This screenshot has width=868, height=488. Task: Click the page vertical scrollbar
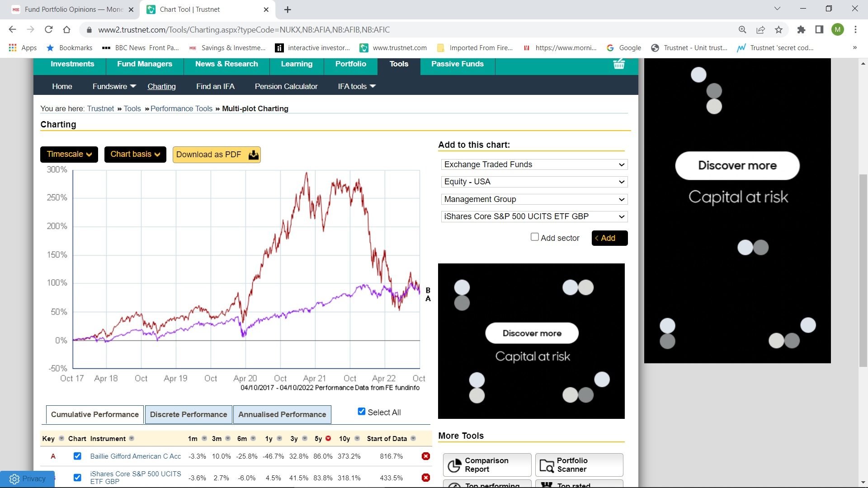(863, 271)
